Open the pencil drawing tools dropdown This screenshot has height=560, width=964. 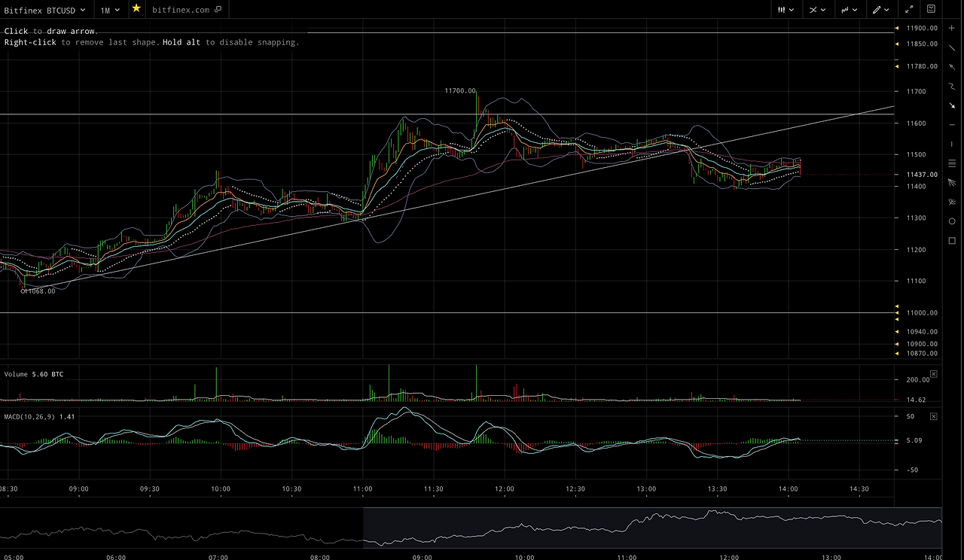click(881, 10)
